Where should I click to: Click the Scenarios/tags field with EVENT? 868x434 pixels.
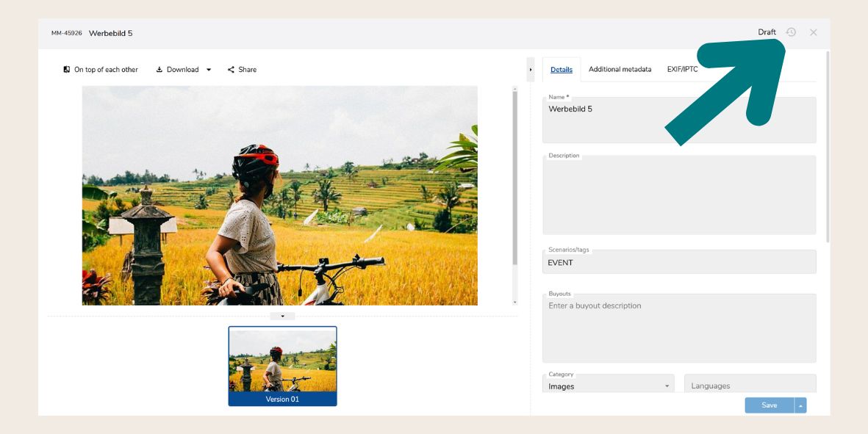point(678,262)
